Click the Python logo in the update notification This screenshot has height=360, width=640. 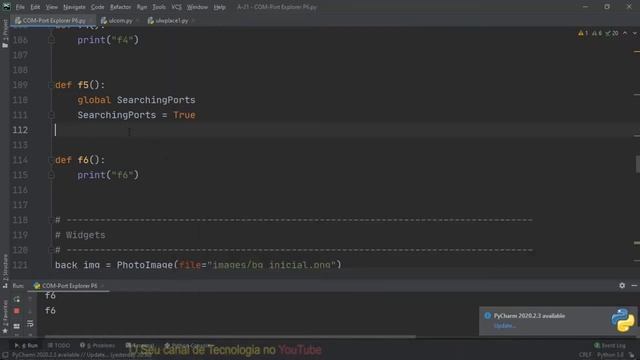pyautogui.click(x=623, y=320)
